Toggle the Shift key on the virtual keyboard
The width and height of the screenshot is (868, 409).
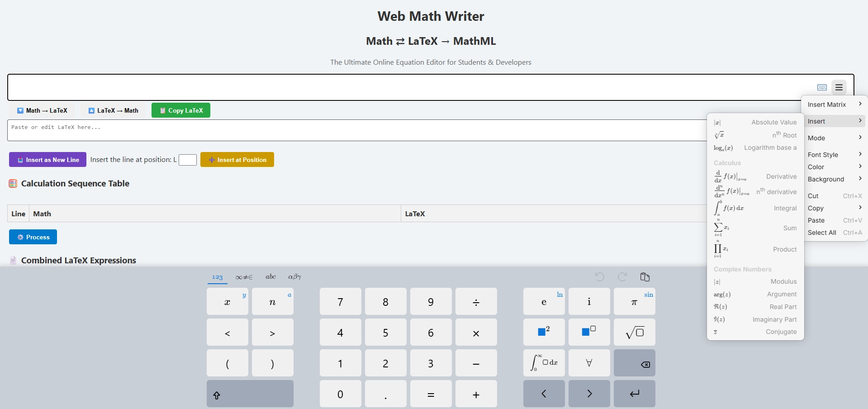250,393
